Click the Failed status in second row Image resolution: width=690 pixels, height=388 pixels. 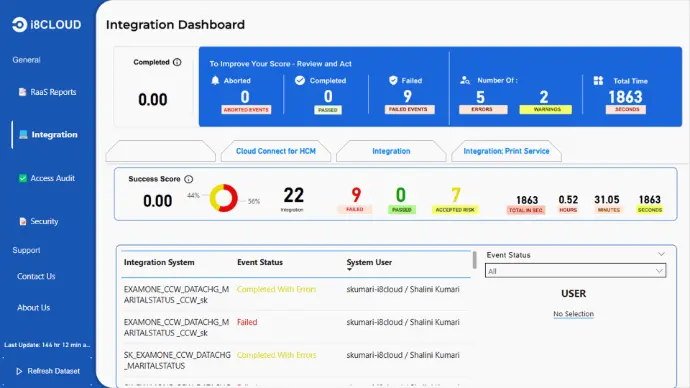coord(247,322)
